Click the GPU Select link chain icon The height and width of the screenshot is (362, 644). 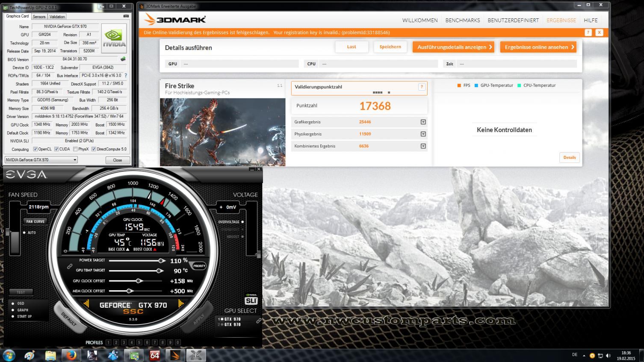tap(258, 321)
